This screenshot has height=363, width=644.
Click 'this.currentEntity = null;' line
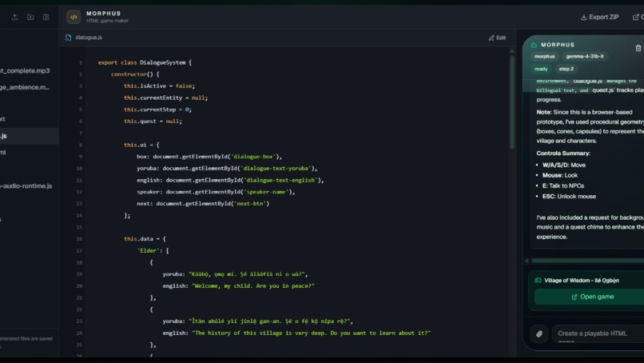click(166, 98)
